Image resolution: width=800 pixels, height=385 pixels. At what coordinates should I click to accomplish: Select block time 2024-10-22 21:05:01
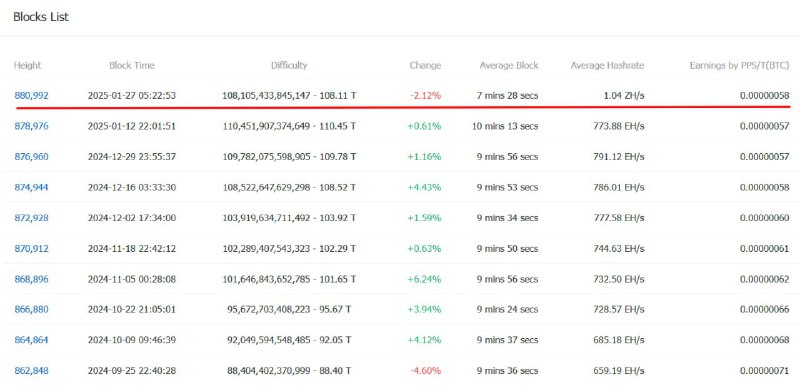point(132,310)
